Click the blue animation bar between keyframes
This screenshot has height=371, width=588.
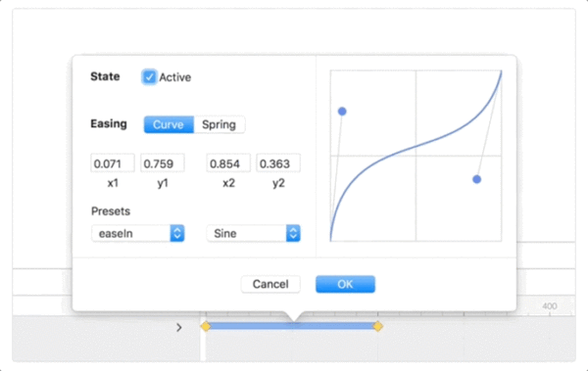[291, 326]
